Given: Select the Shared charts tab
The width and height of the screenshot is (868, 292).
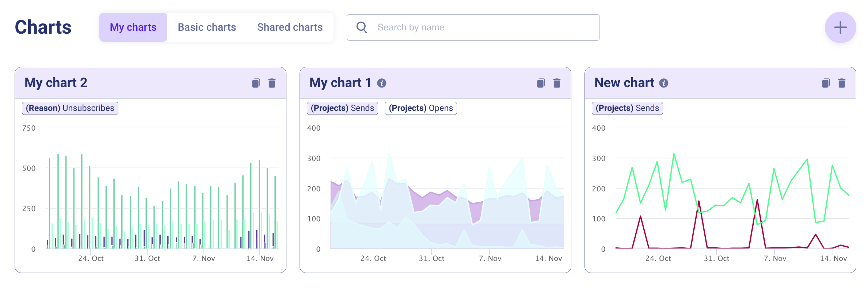Looking at the screenshot, I should (x=290, y=27).
